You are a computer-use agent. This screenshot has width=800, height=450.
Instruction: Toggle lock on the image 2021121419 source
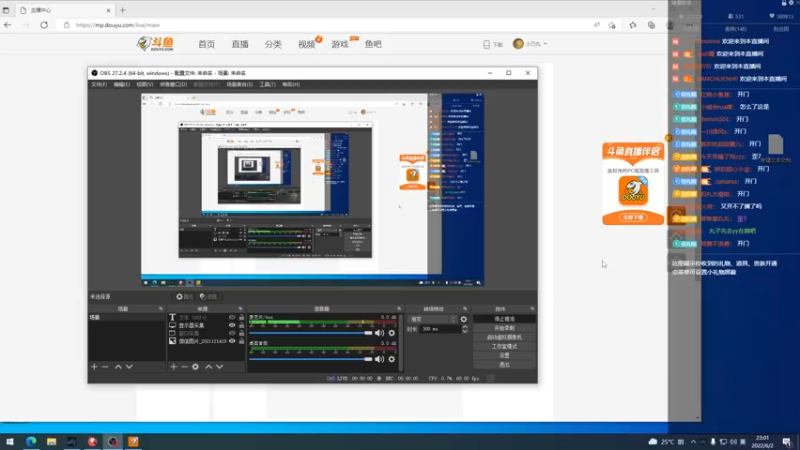click(241, 341)
